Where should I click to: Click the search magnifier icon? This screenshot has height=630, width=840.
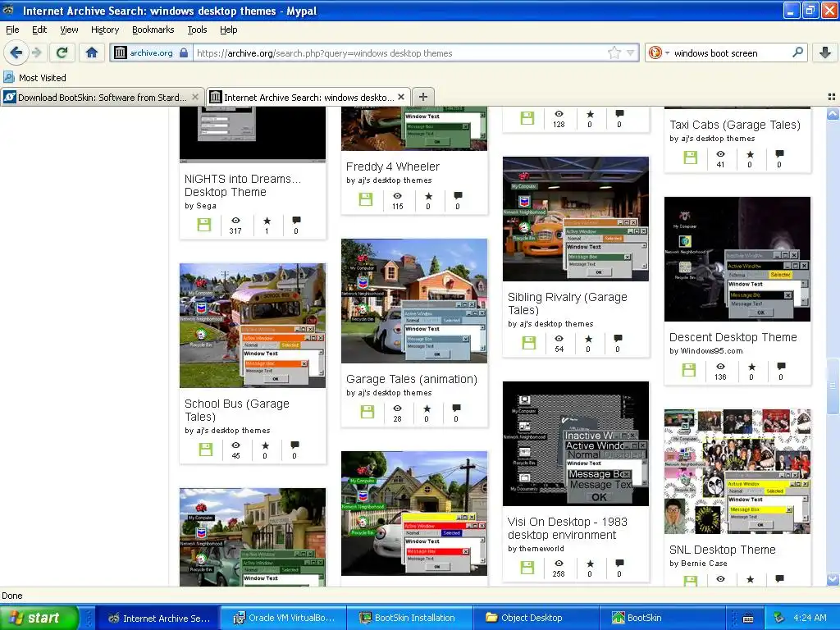click(797, 52)
